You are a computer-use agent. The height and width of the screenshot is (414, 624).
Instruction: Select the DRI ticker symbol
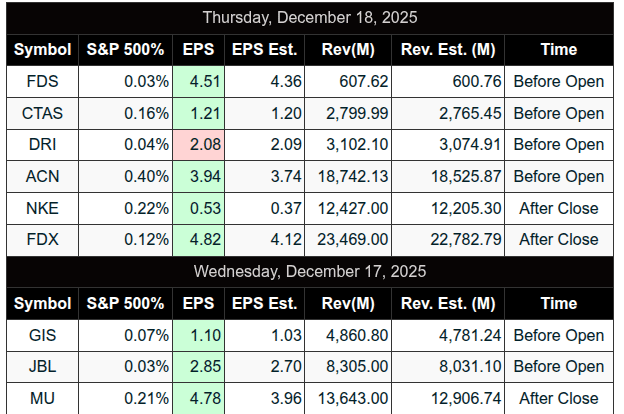(x=42, y=145)
